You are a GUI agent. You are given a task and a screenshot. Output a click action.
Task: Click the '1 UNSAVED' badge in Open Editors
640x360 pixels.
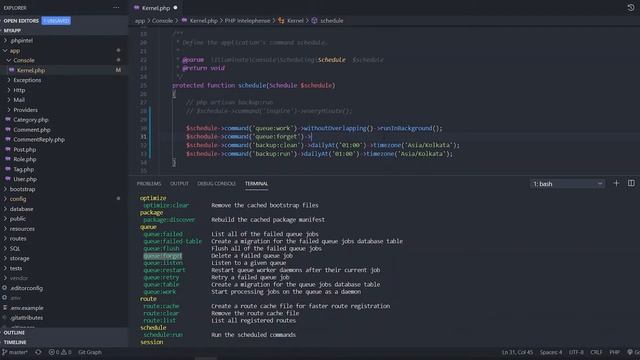pyautogui.click(x=56, y=20)
